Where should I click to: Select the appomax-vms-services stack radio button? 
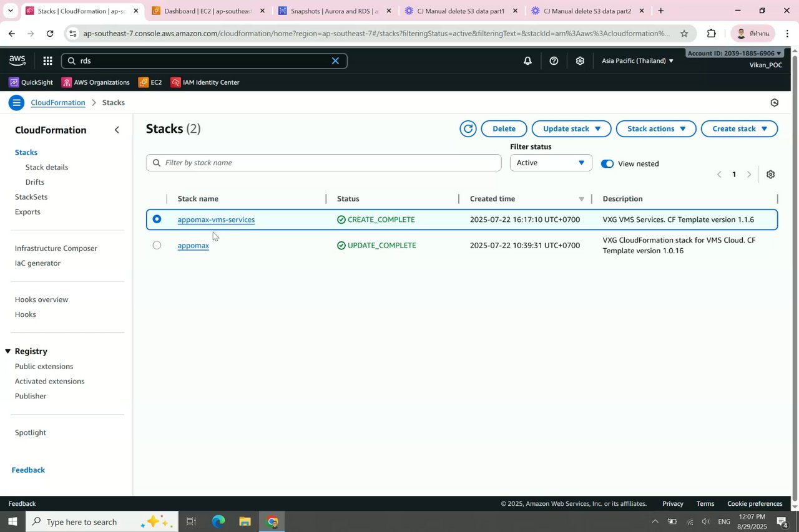(157, 219)
